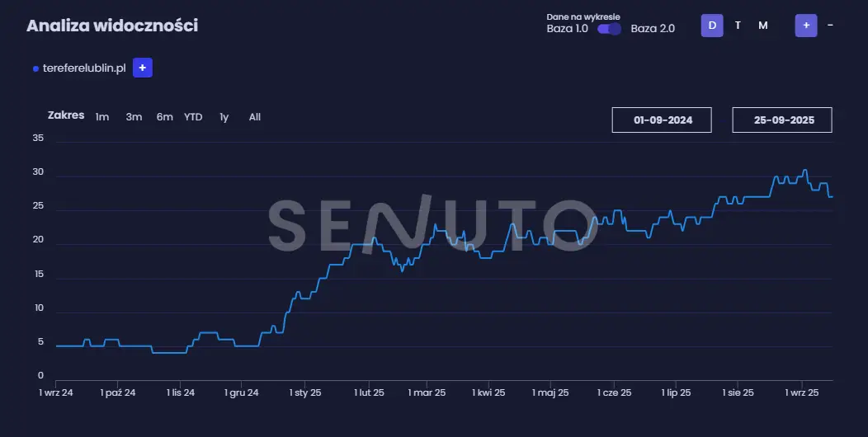The height and width of the screenshot is (437, 868).
Task: Click the purple plus button beside M
Action: pyautogui.click(x=806, y=26)
